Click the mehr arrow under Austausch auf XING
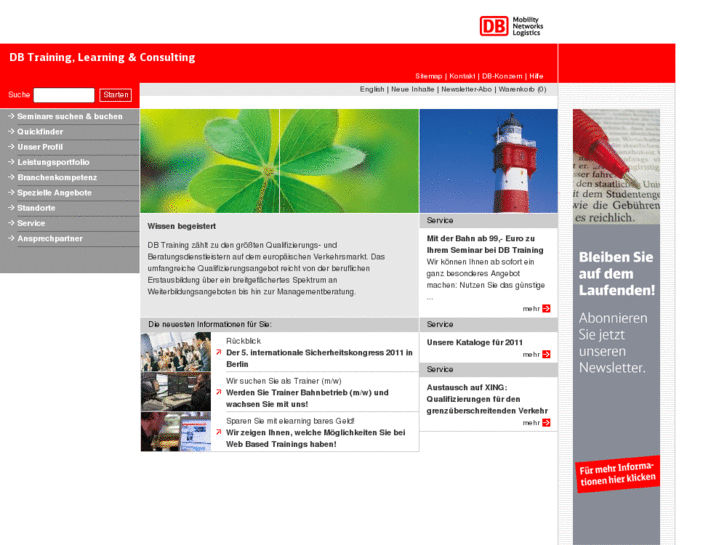 pyautogui.click(x=546, y=423)
